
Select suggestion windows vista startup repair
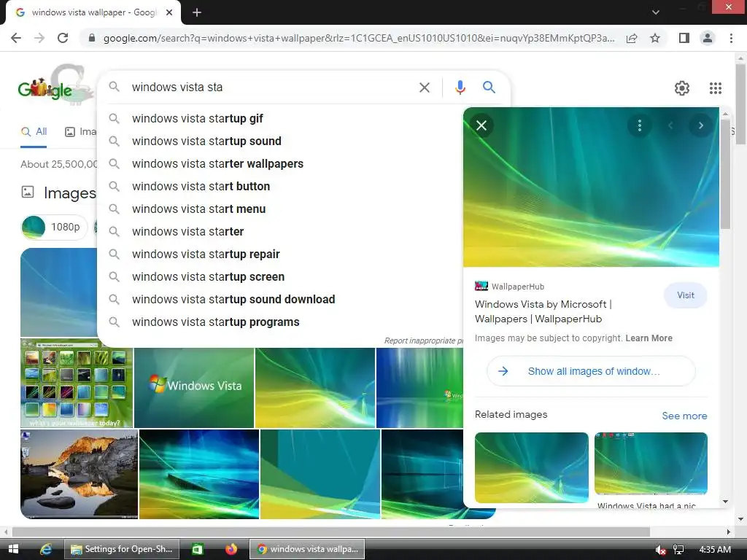click(279, 254)
